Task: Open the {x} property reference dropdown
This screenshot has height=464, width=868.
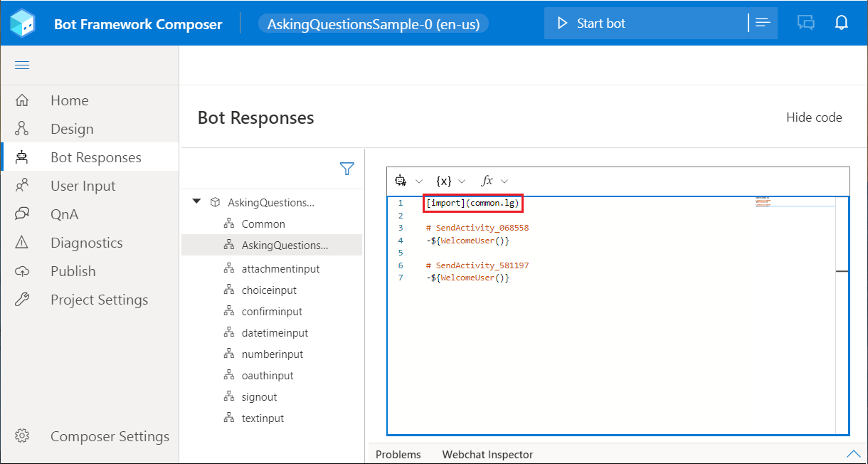Action: [x=450, y=181]
